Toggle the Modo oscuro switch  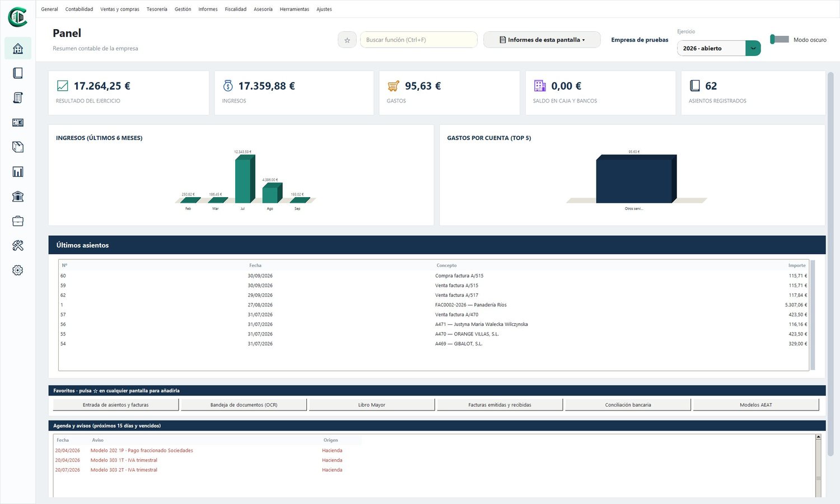tap(780, 39)
